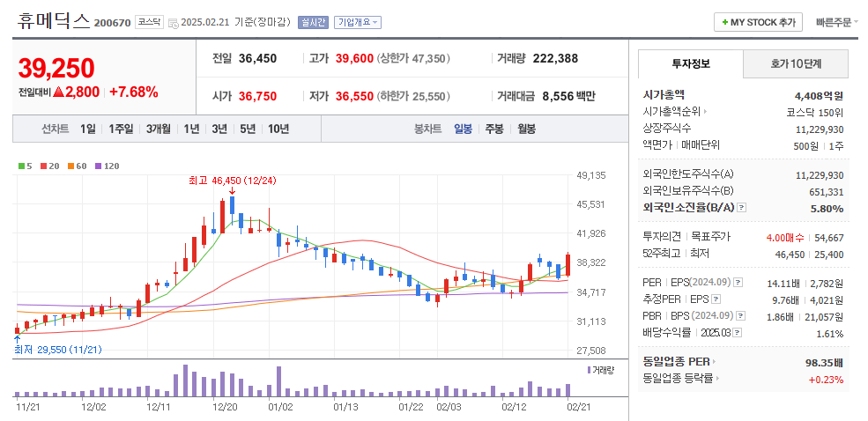868x421 pixels.
Task: Click the MY STOCK 추가 button
Action: click(x=759, y=23)
